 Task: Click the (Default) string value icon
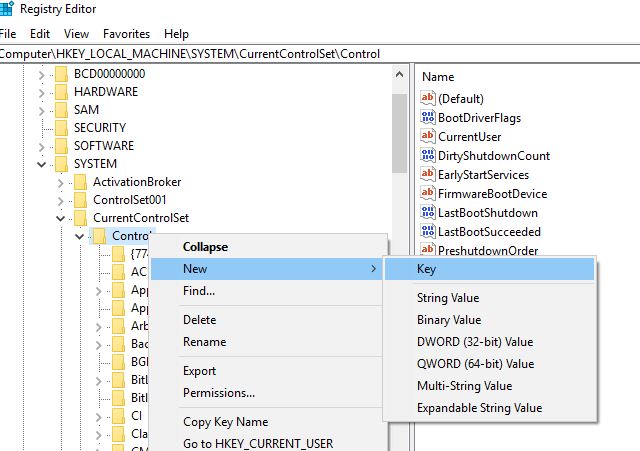429,99
